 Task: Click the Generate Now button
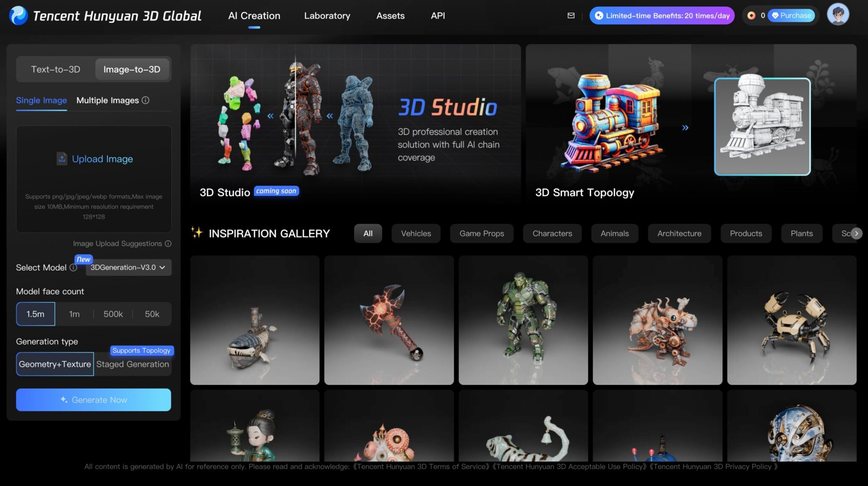coord(93,399)
